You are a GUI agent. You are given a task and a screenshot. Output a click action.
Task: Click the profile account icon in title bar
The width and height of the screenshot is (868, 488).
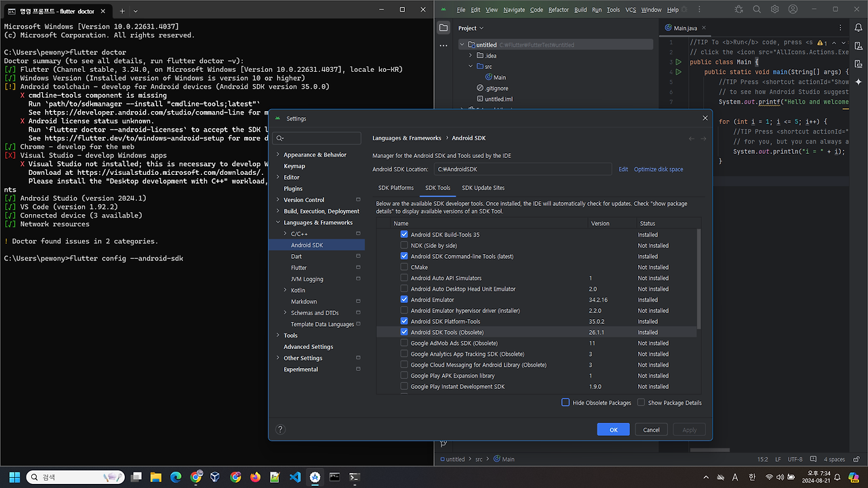click(x=792, y=9)
